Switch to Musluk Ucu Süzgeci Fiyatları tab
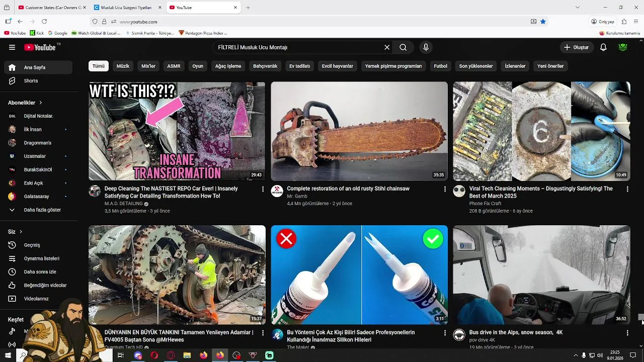 128,8
